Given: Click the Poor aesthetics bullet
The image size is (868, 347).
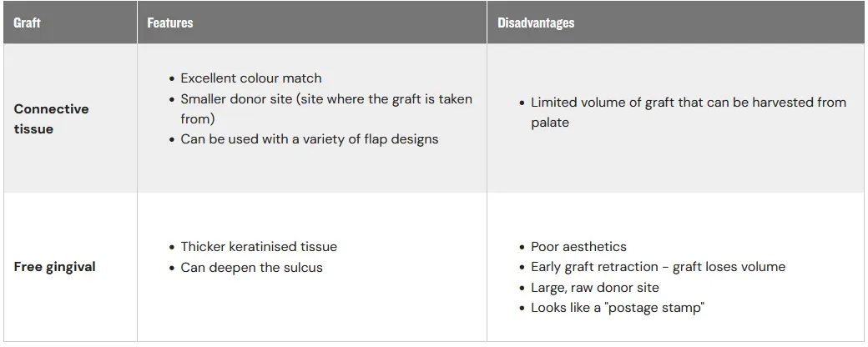Looking at the screenshot, I should pos(578,247).
